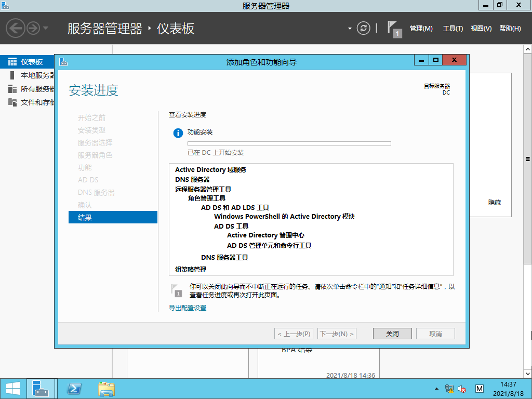The image size is (532, 399).
Task: Open File Explorer from the taskbar
Action: click(107, 389)
